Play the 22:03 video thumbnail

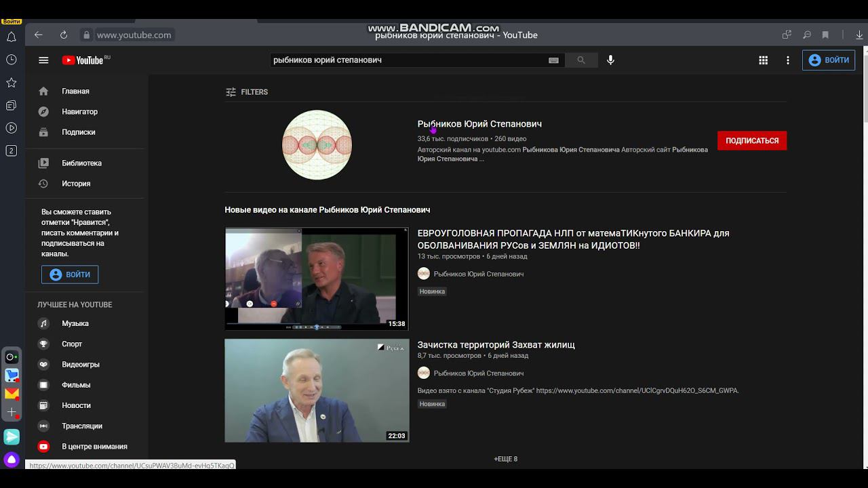pos(317,390)
